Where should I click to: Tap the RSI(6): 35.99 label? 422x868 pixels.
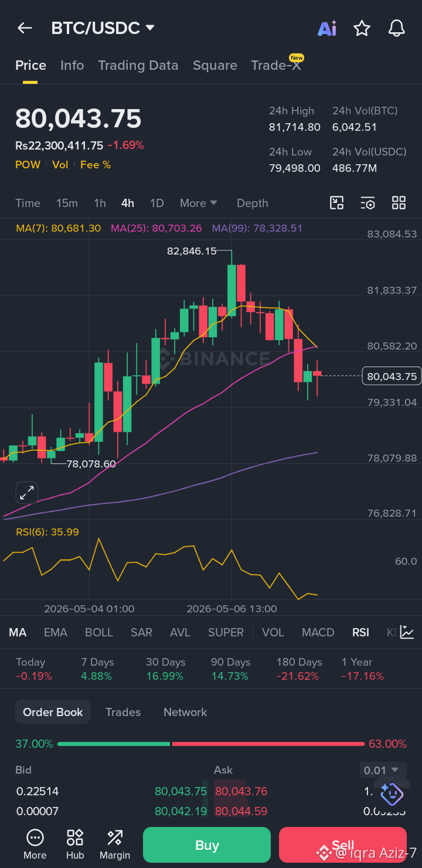(47, 532)
